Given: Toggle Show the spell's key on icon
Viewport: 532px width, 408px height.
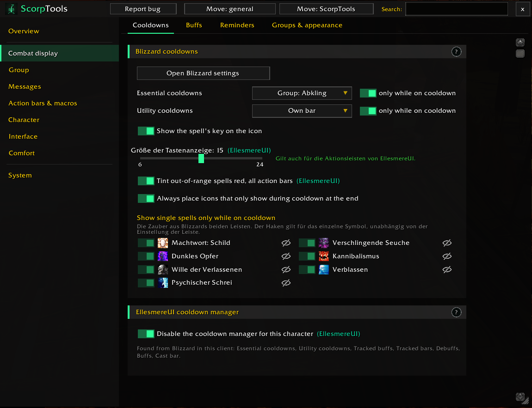Looking at the screenshot, I should point(146,131).
